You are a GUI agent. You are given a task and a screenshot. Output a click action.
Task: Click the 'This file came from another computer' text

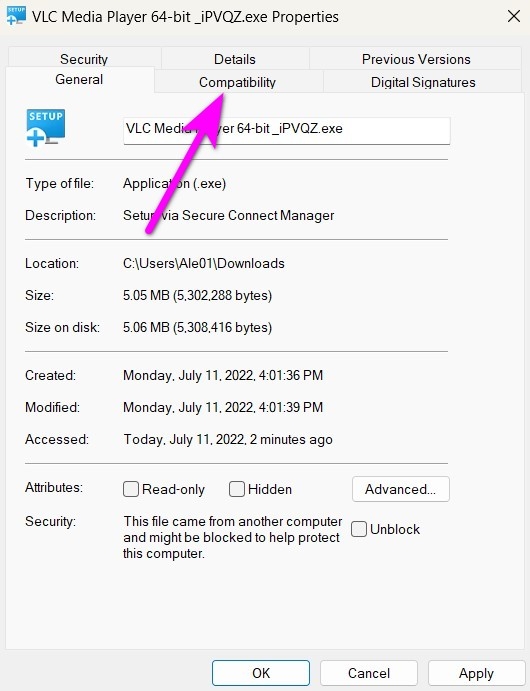[x=232, y=537]
